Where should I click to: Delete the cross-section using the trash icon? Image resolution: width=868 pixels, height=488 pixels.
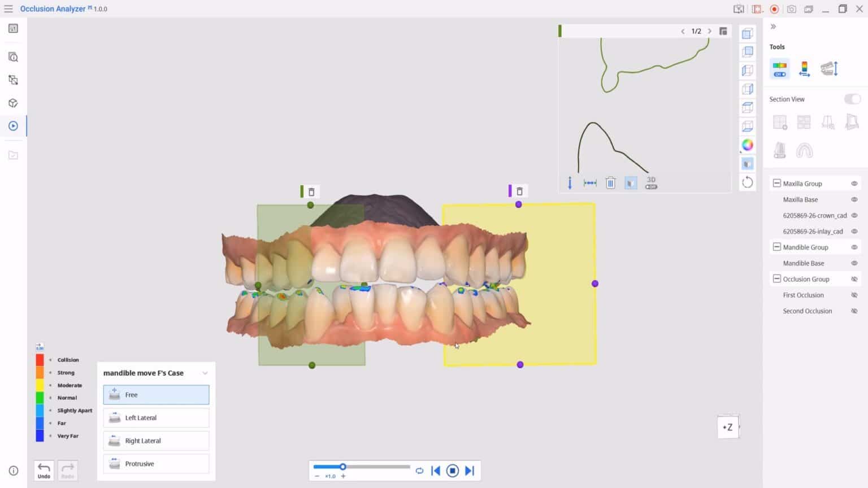tap(610, 182)
